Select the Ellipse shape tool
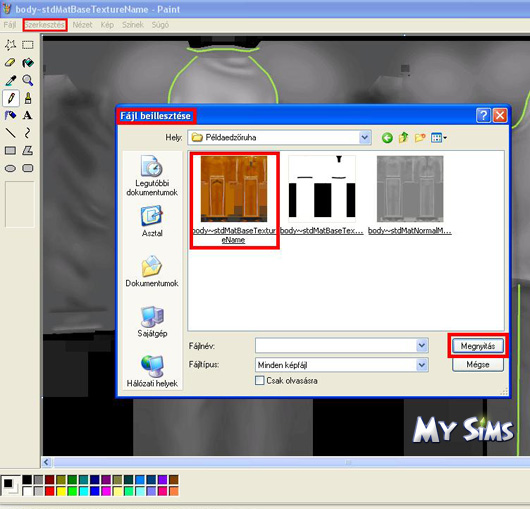The image size is (530, 509). tap(10, 168)
